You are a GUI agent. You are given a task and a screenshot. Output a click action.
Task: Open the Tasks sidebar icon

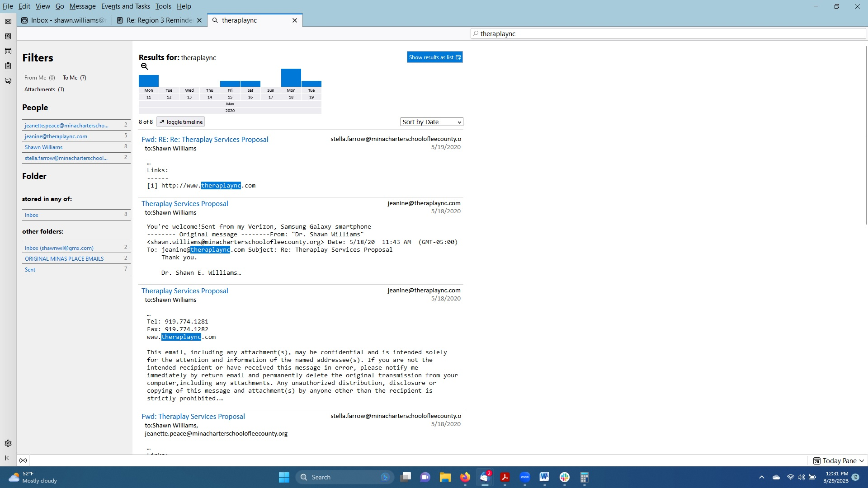pyautogui.click(x=8, y=66)
